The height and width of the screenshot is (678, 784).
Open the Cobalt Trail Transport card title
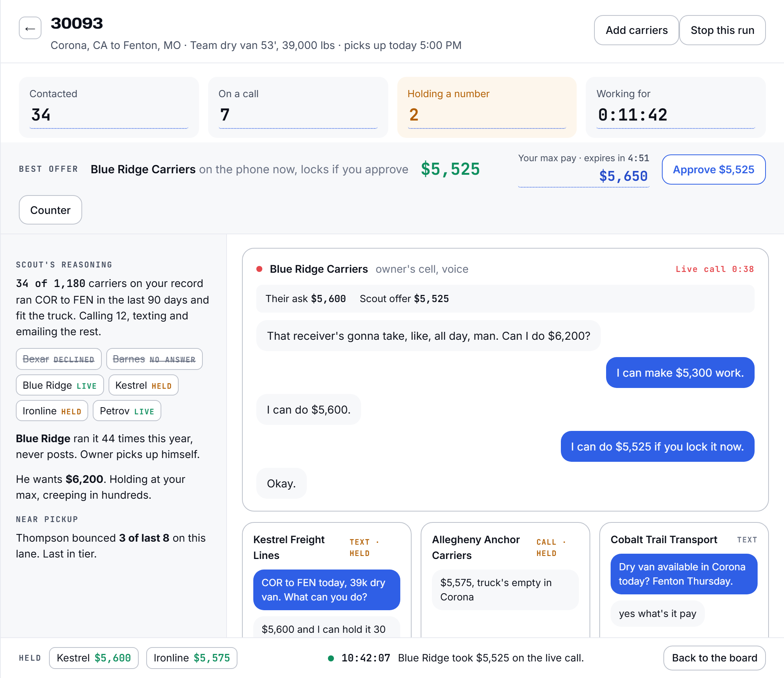point(664,540)
